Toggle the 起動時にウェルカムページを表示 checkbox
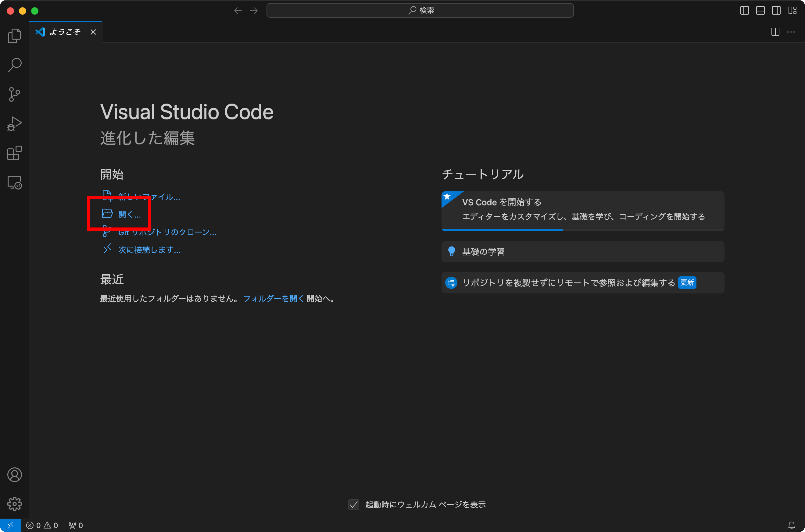Screen dimensions: 805x532 353,505
